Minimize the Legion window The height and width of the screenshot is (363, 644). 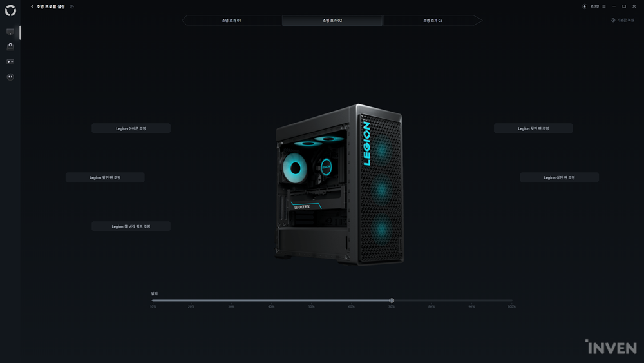[614, 6]
